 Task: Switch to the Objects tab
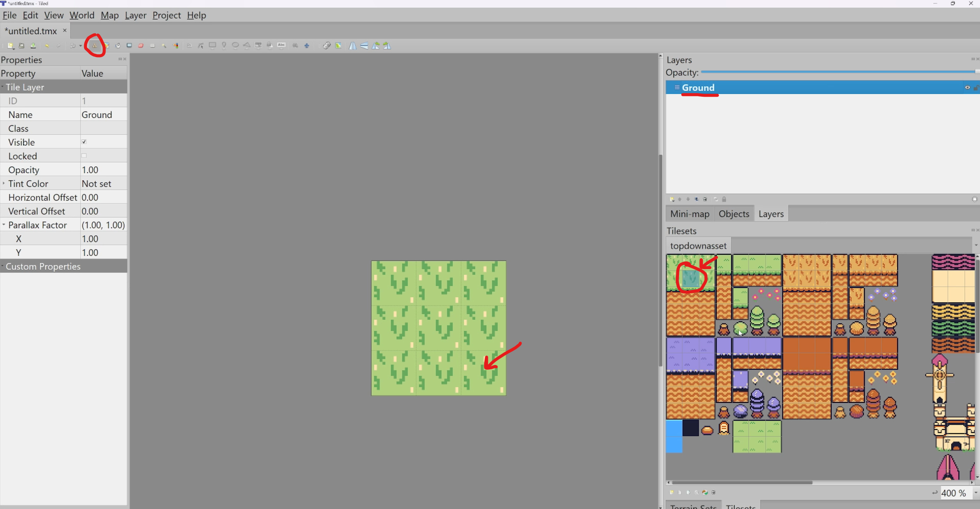click(x=733, y=214)
